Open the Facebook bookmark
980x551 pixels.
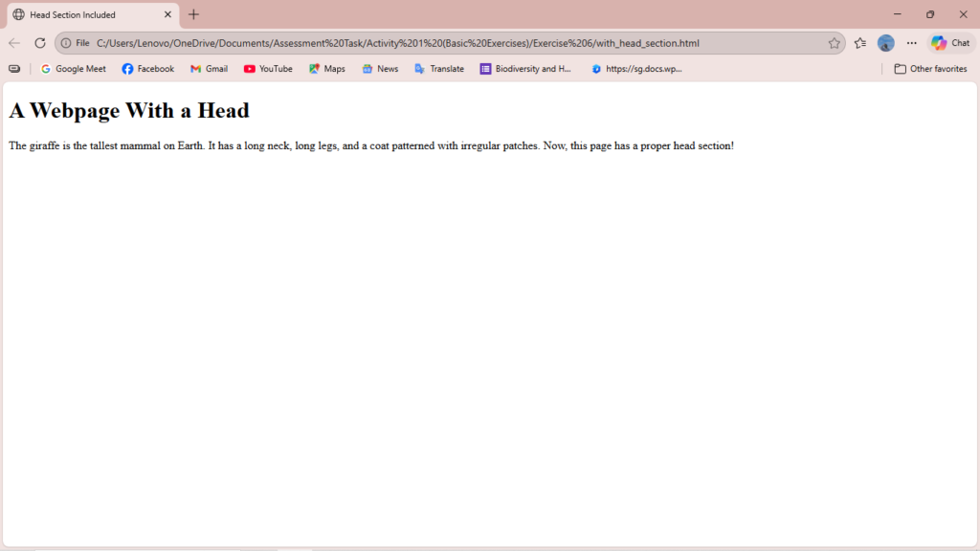[x=148, y=69]
